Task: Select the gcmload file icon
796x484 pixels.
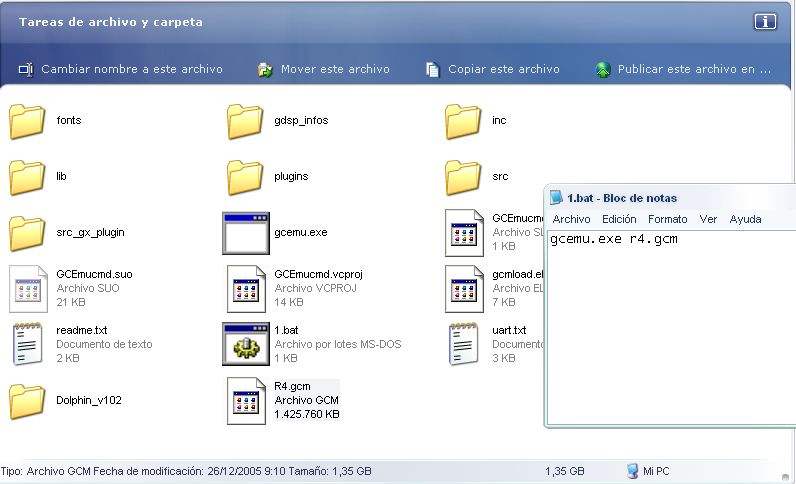Action: pyautogui.click(x=464, y=289)
